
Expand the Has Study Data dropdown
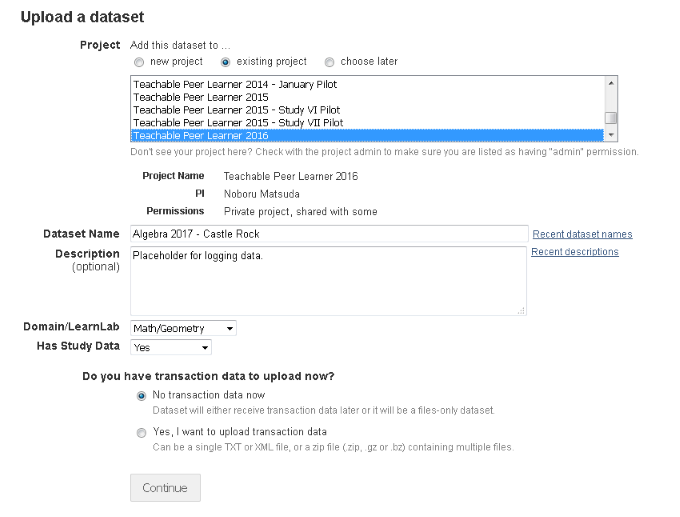click(x=171, y=347)
